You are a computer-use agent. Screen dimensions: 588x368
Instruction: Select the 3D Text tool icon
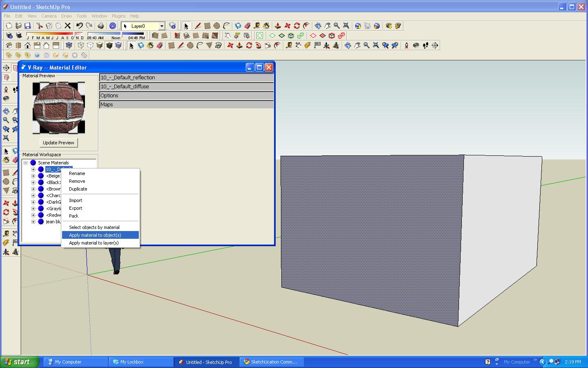coord(336,45)
